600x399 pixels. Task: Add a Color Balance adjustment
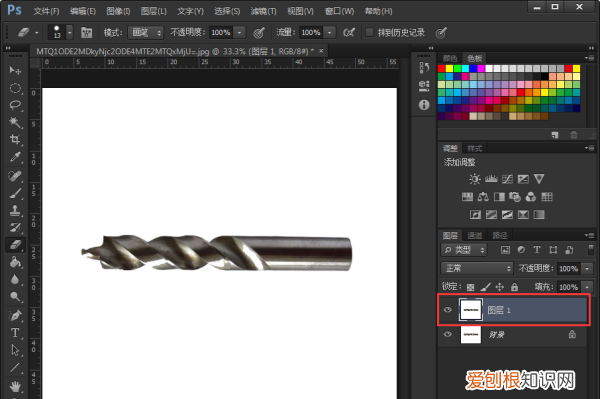(483, 197)
